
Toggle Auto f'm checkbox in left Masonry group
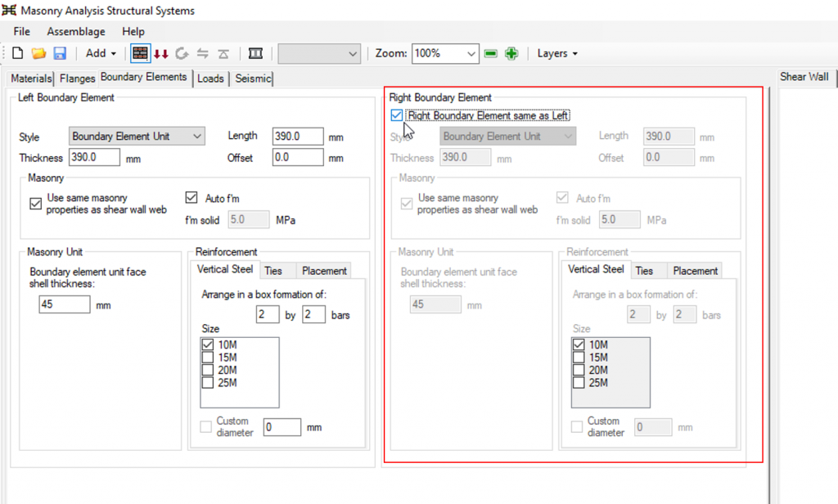(x=191, y=197)
